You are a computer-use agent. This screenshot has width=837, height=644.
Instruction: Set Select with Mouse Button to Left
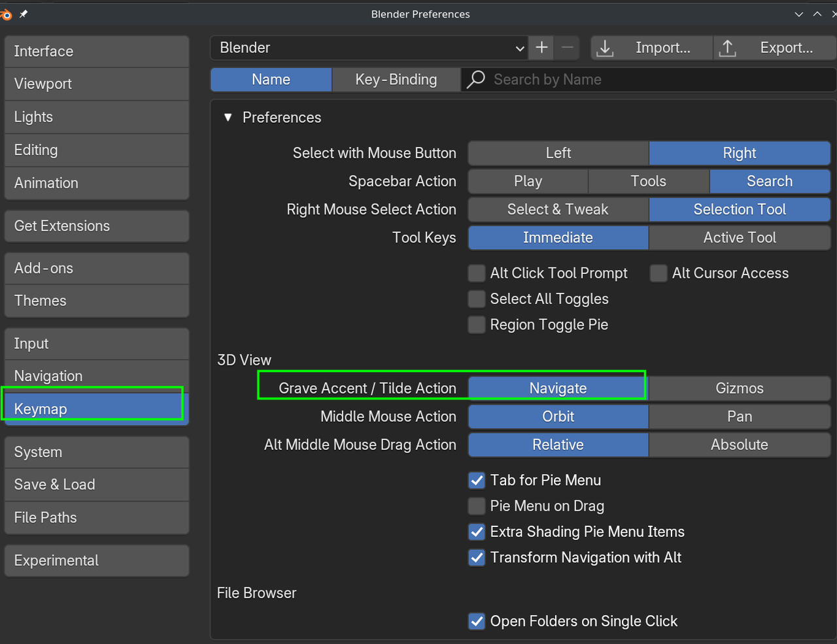click(558, 153)
